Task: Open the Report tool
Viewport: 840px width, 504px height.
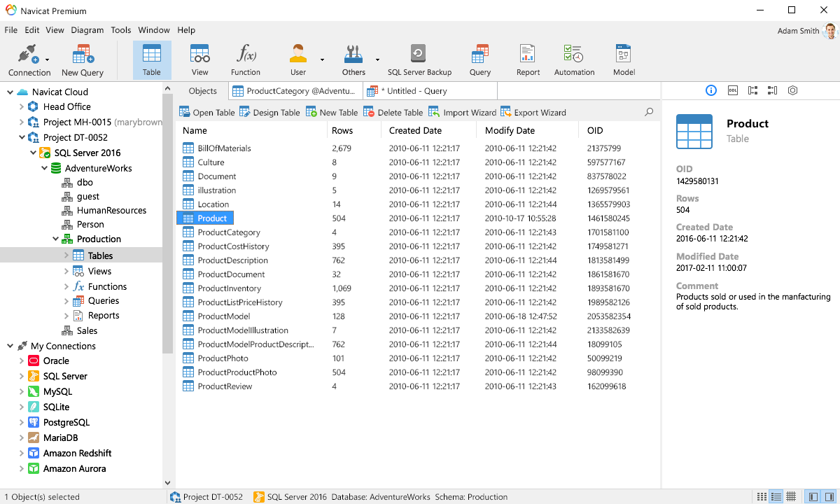Action: pyautogui.click(x=527, y=59)
